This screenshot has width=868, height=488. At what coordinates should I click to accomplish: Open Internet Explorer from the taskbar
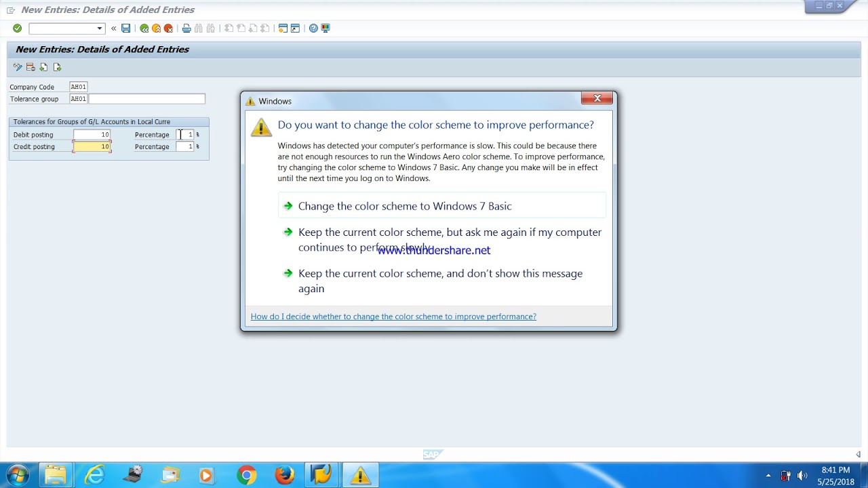94,475
